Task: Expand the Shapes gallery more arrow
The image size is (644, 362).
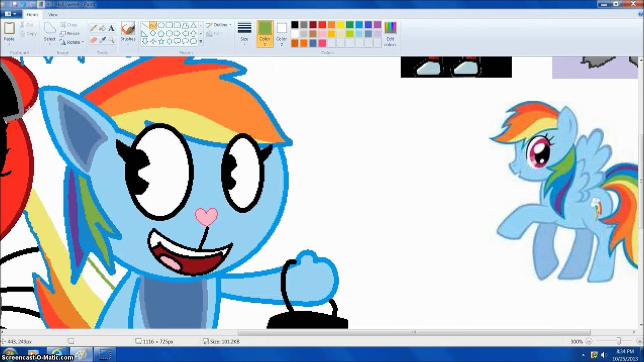Action: (201, 41)
